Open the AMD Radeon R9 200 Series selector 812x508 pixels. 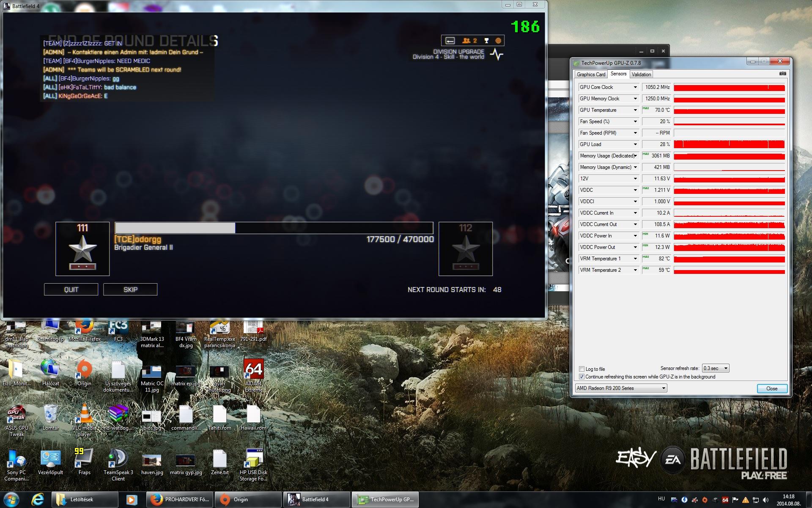point(621,388)
